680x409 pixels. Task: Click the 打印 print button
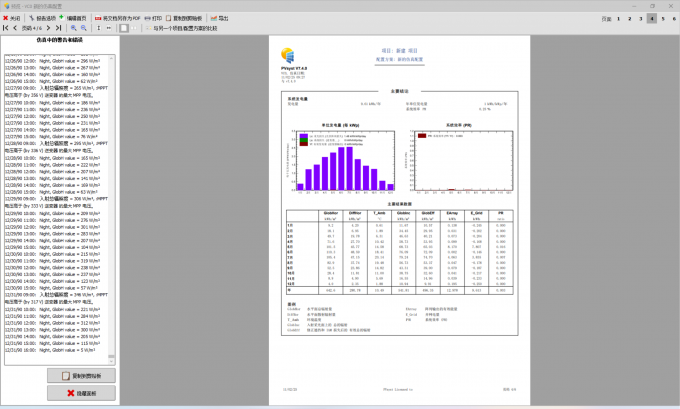(153, 18)
